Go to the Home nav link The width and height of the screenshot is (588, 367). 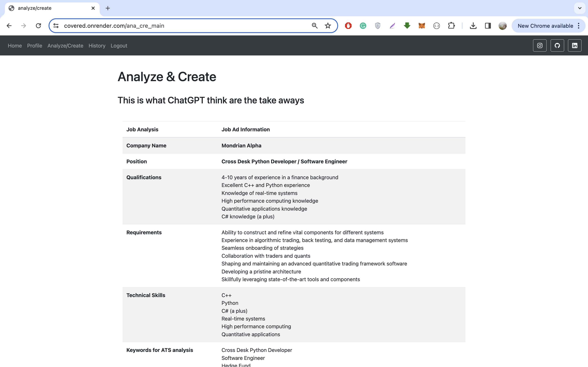(x=15, y=46)
